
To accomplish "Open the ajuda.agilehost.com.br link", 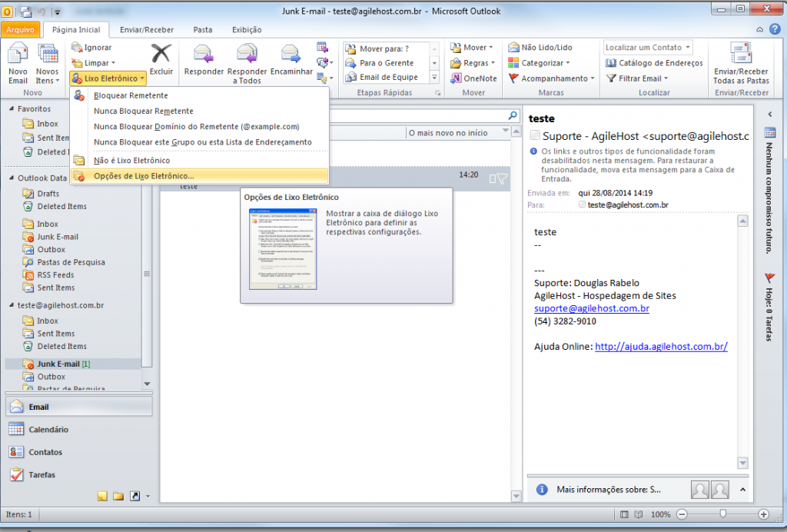I will click(661, 346).
